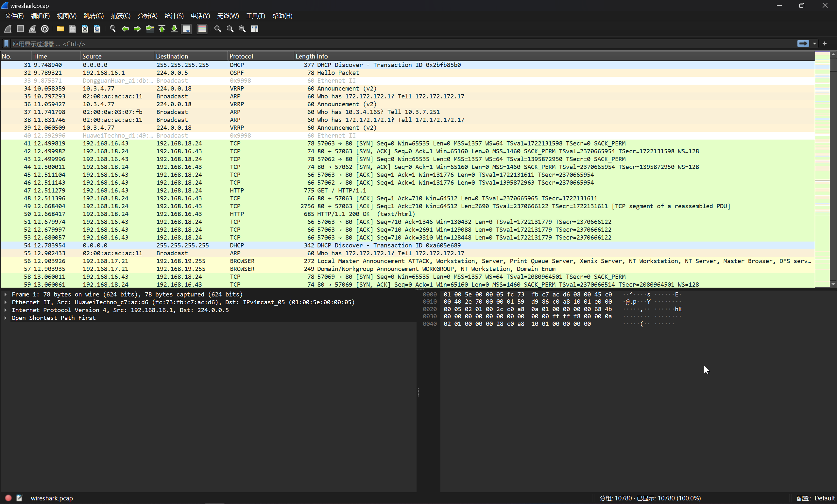
Task: Go to a specified packet icon
Action: (149, 29)
